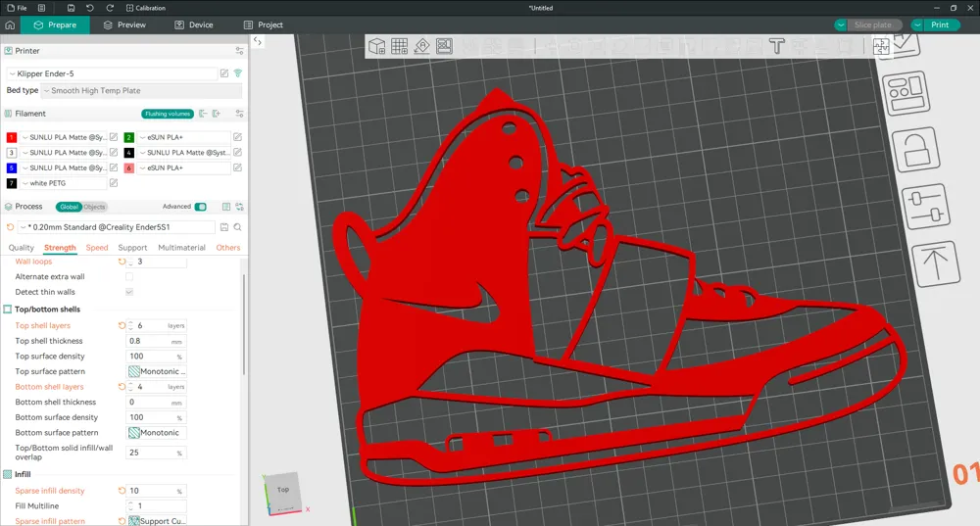The image size is (980, 526).
Task: Click the Save process preset icon
Action: 224,227
